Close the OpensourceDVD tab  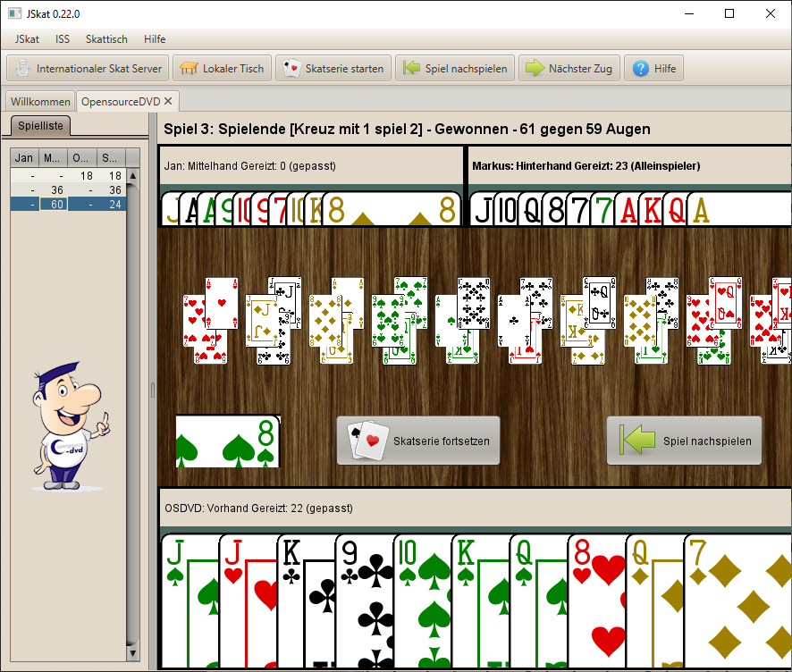click(168, 101)
